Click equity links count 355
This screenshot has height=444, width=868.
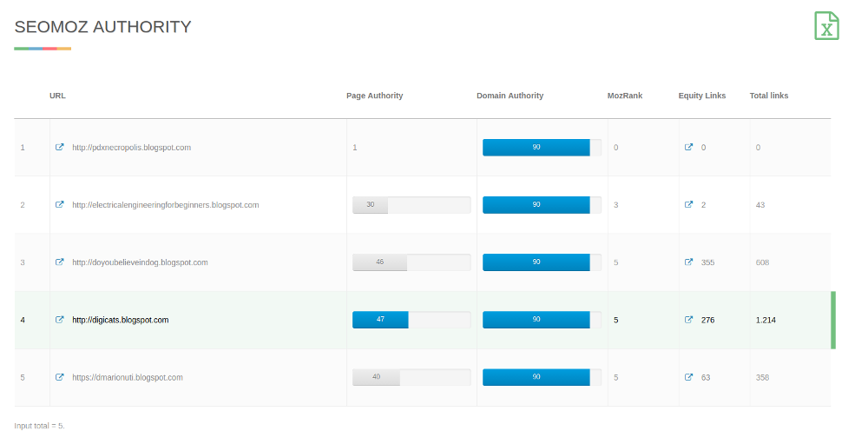(x=707, y=262)
